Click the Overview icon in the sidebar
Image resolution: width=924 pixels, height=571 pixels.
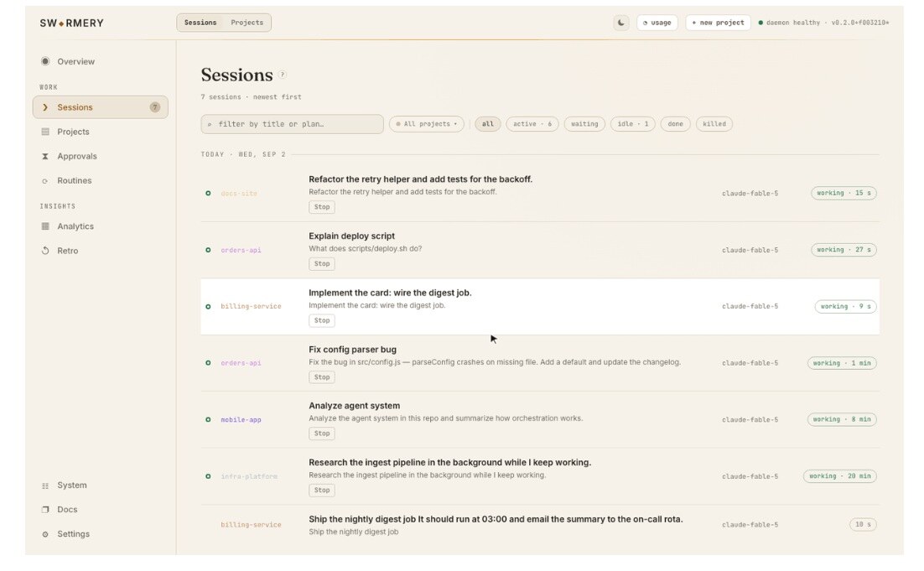point(45,61)
